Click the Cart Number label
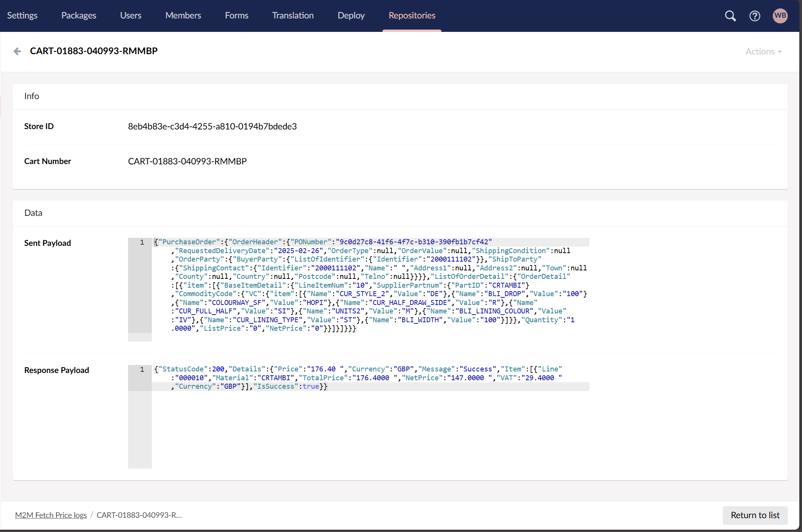 pos(48,161)
